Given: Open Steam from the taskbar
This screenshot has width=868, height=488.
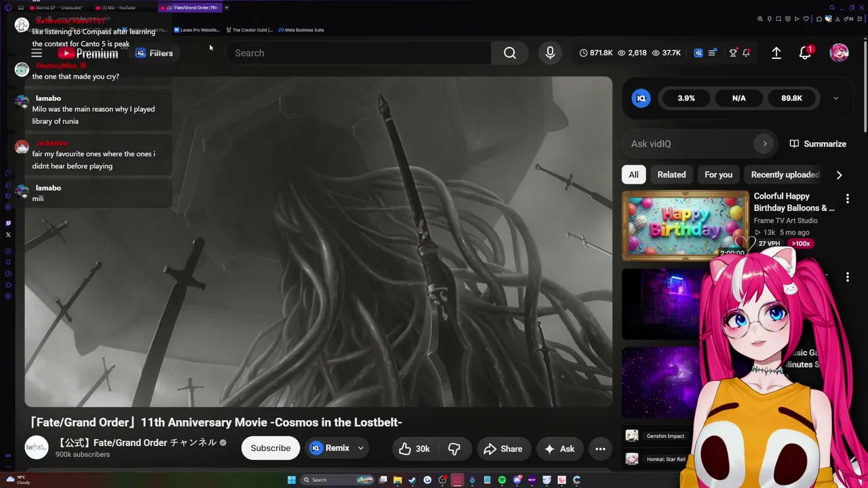Looking at the screenshot, I should 412,480.
